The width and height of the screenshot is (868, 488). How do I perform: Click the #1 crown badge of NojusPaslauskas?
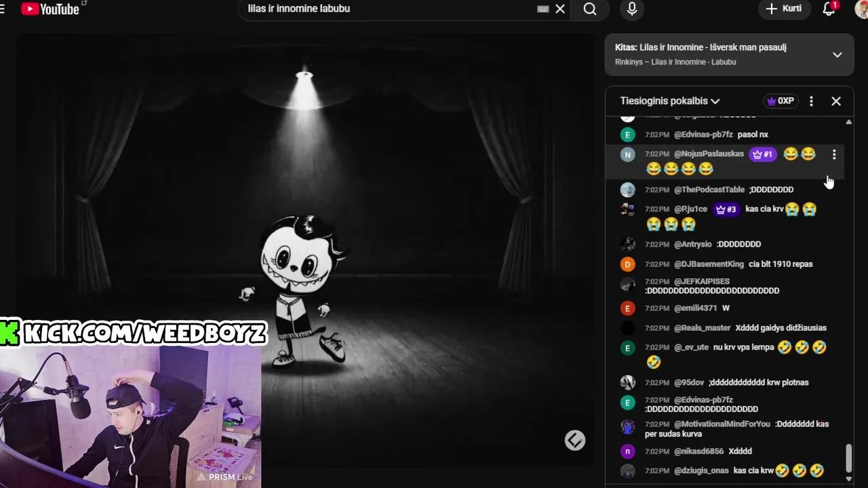pyautogui.click(x=763, y=155)
